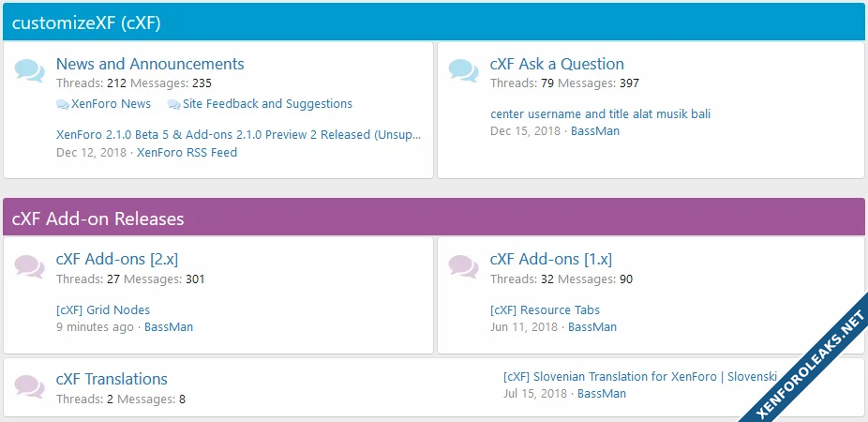Visit Site Feedback and Suggestions sub-forum
This screenshot has width=868, height=422.
pyautogui.click(x=267, y=104)
